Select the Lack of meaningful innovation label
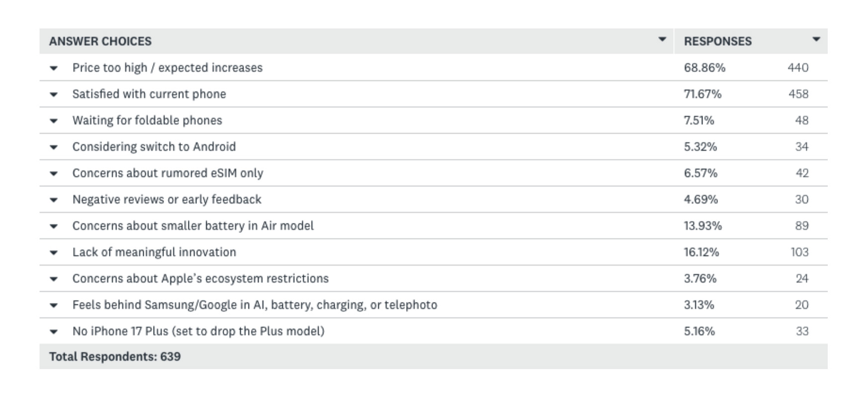The height and width of the screenshot is (396, 868). (x=154, y=252)
